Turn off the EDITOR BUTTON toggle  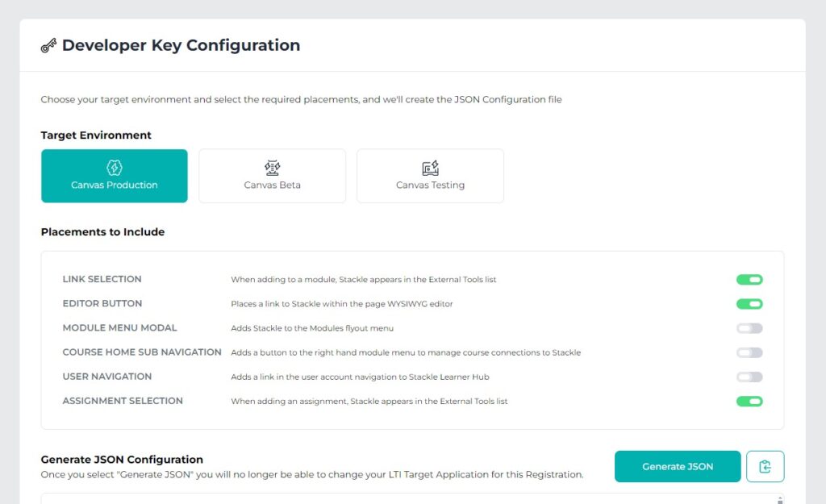[749, 304]
